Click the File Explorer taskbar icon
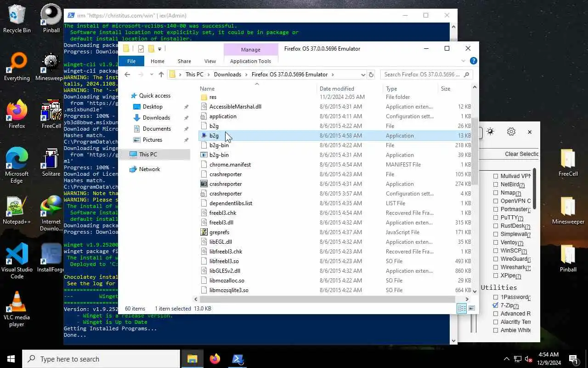This screenshot has width=588, height=368. [x=192, y=359]
